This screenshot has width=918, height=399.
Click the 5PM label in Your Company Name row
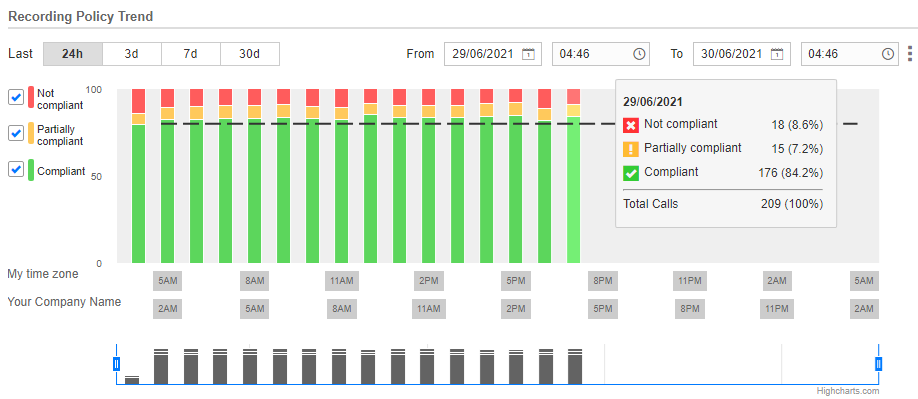pos(602,309)
